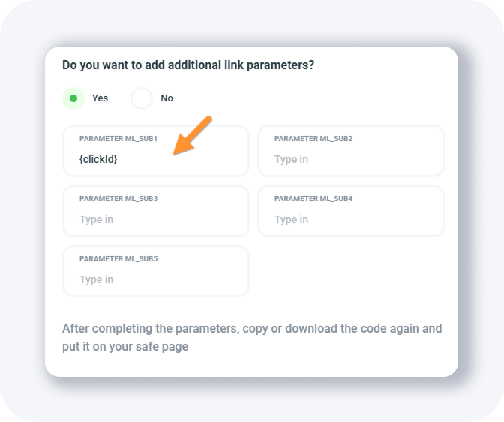Screen dimensions: 504x422
Task: Click the "PARAMETER ML_SUB1" field label
Action: coord(118,139)
